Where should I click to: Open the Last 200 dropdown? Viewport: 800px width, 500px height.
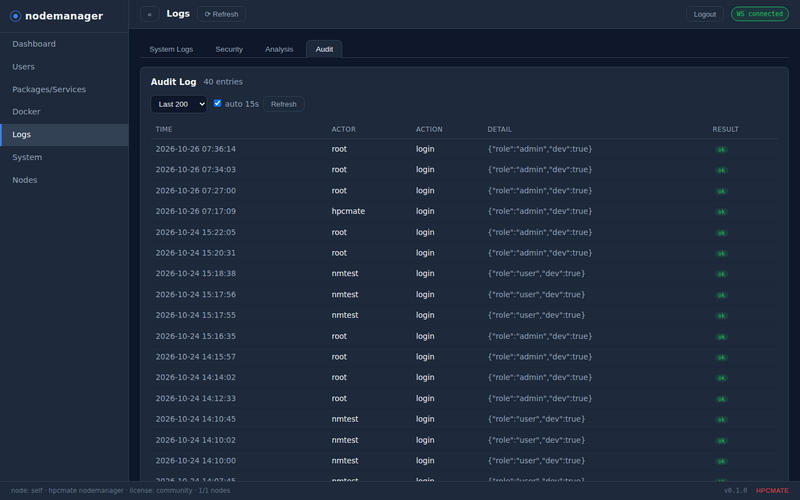pos(179,104)
